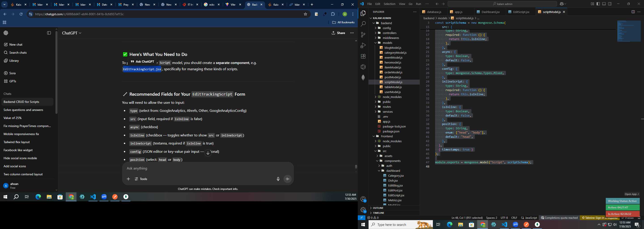
Task: Click scroll-to-bottom arrow in chat
Action: pyautogui.click(x=208, y=153)
